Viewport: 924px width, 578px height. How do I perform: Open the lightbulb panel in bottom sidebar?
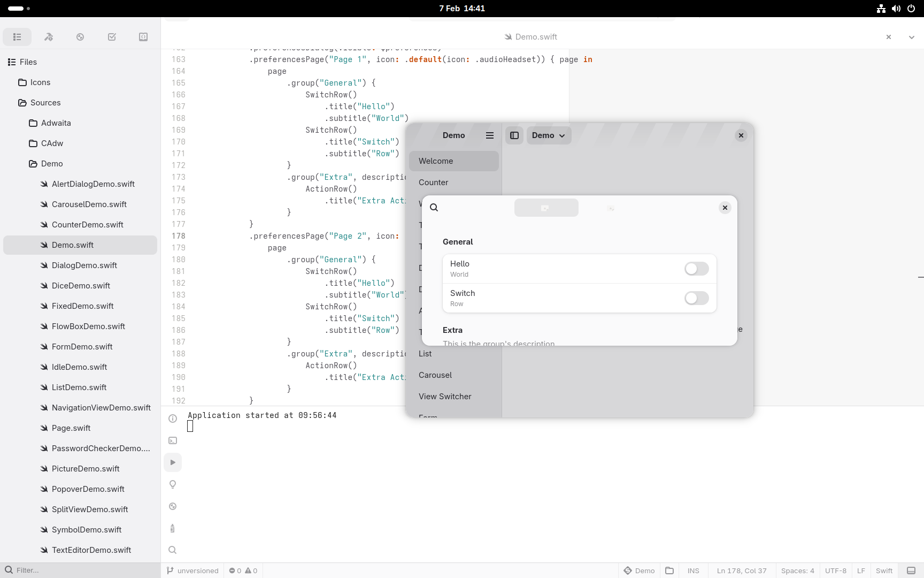click(x=173, y=484)
